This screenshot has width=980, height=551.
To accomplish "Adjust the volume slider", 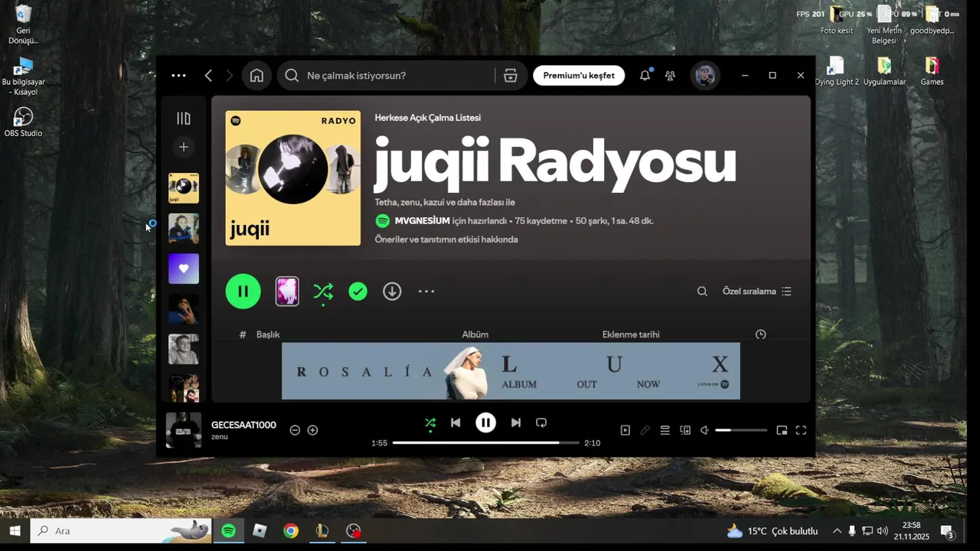I will 740,430.
